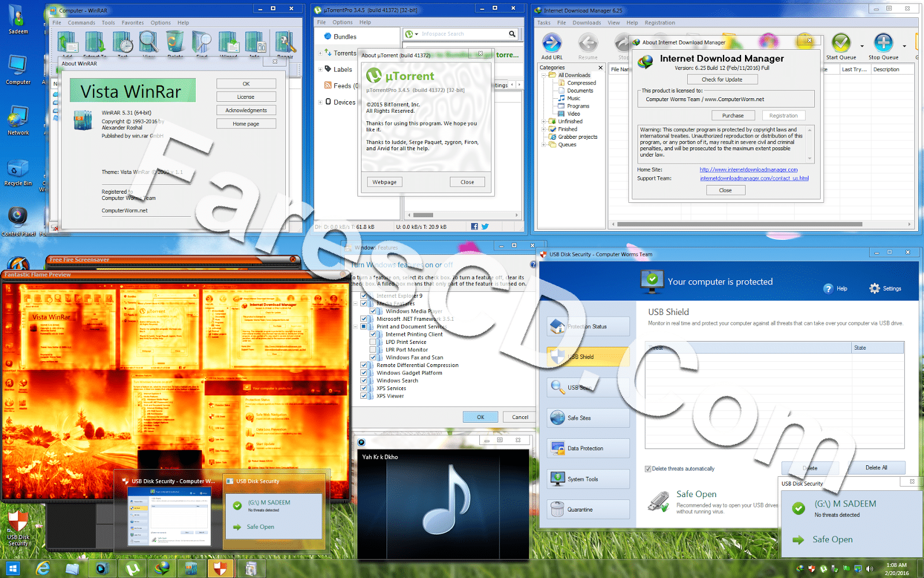This screenshot has width=924, height=578.
Task: Click the Resume arrow icon in IDM
Action: (x=588, y=43)
